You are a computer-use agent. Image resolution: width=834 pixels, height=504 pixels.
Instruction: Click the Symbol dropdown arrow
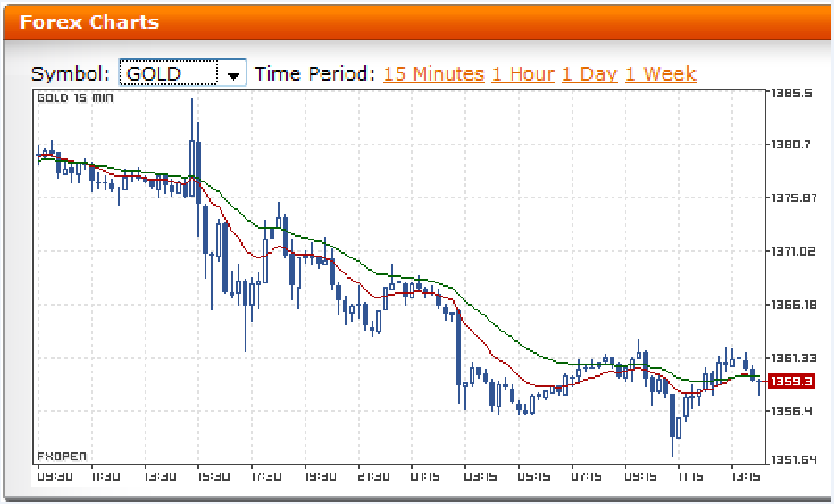[233, 74]
